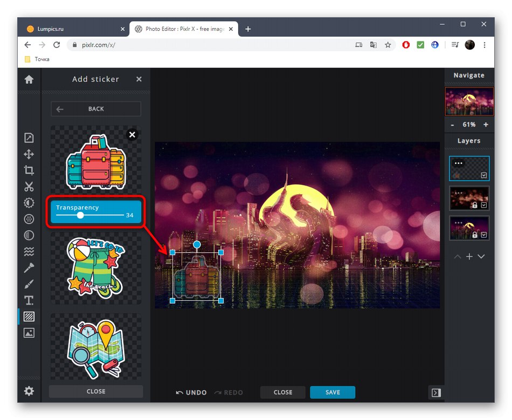
Task: Zoom out with minus button
Action: (x=452, y=125)
